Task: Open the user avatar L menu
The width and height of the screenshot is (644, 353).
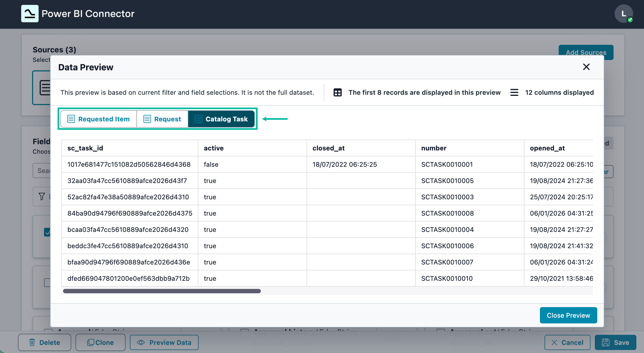Action: 624,14
